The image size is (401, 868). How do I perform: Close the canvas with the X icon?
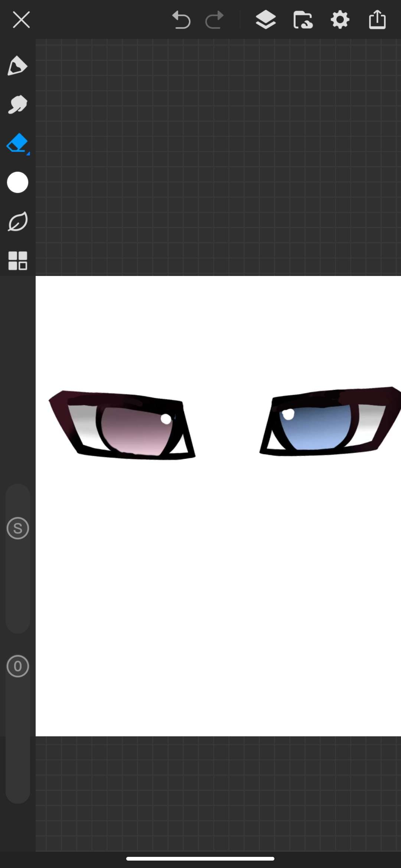click(21, 20)
